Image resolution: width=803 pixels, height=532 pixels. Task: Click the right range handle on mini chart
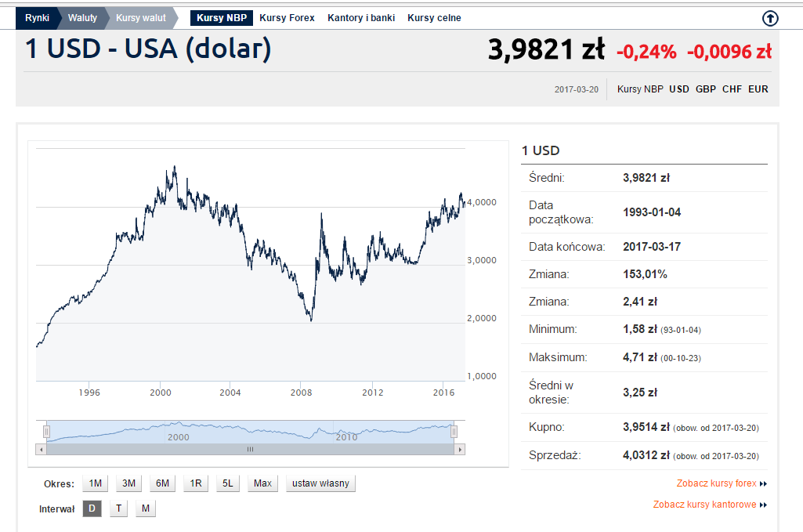tap(454, 432)
